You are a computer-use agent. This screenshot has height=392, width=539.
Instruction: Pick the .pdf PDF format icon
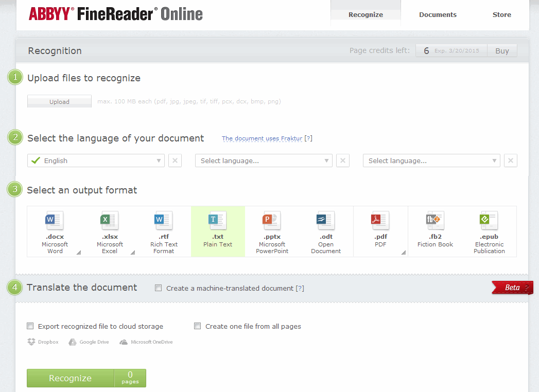(380, 220)
